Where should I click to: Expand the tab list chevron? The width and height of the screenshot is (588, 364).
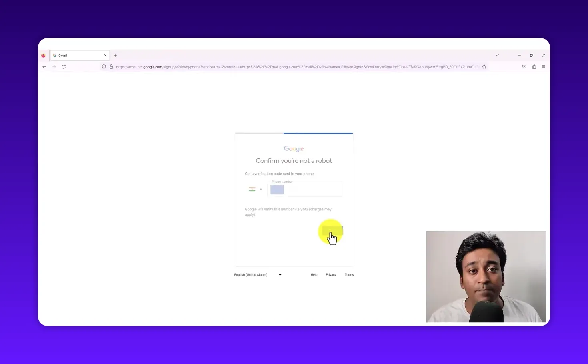click(497, 55)
